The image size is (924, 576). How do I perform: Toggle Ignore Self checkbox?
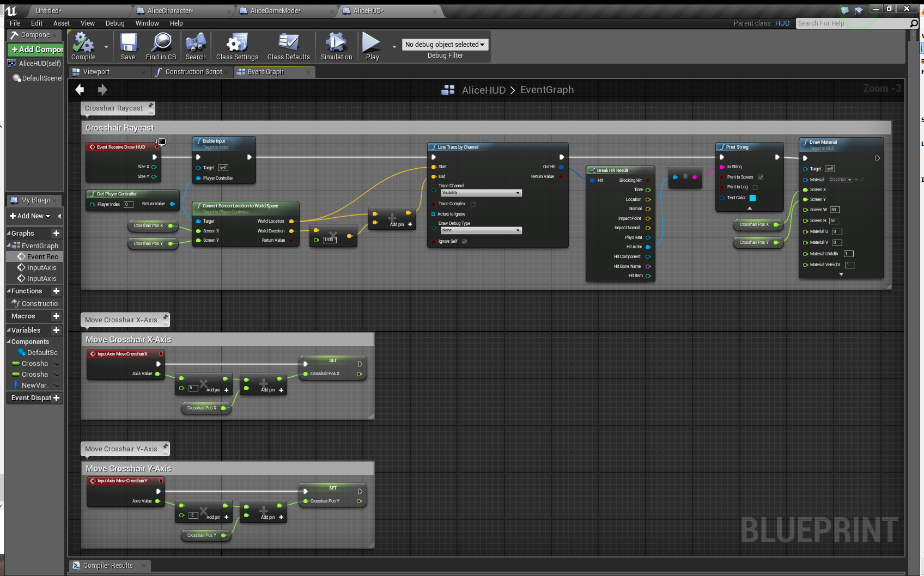point(464,241)
